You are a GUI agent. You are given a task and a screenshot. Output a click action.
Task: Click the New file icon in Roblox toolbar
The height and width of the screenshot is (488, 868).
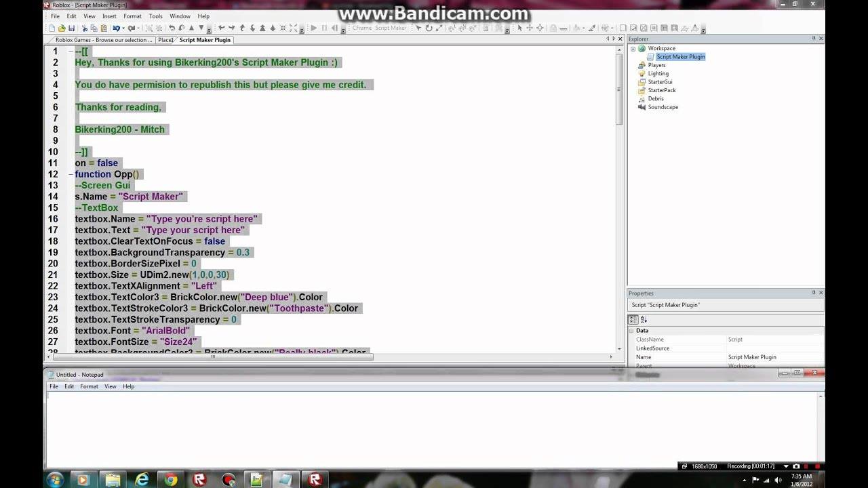pos(52,28)
